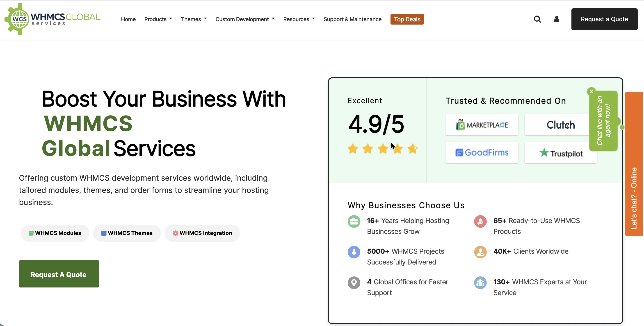Open the Custom Development dropdown
The image size is (644, 326).
coord(245,19)
